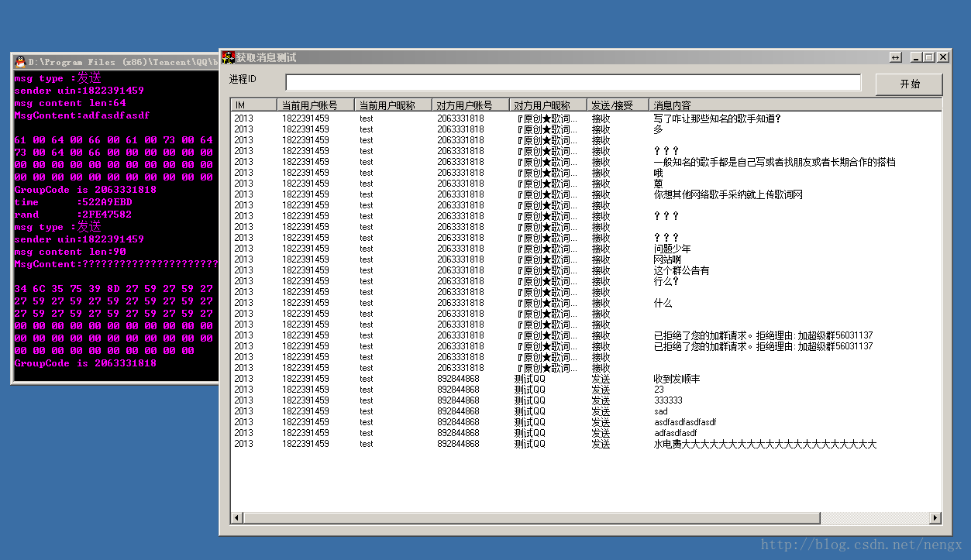Select the row with message asdfasdfasdfasdf
971x560 pixels.
[x=586, y=422]
